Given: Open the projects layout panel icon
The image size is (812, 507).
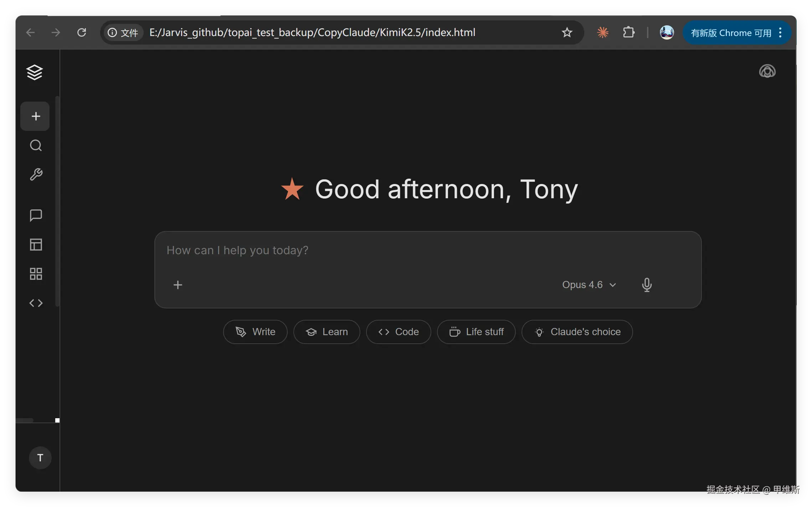Looking at the screenshot, I should pyautogui.click(x=36, y=245).
